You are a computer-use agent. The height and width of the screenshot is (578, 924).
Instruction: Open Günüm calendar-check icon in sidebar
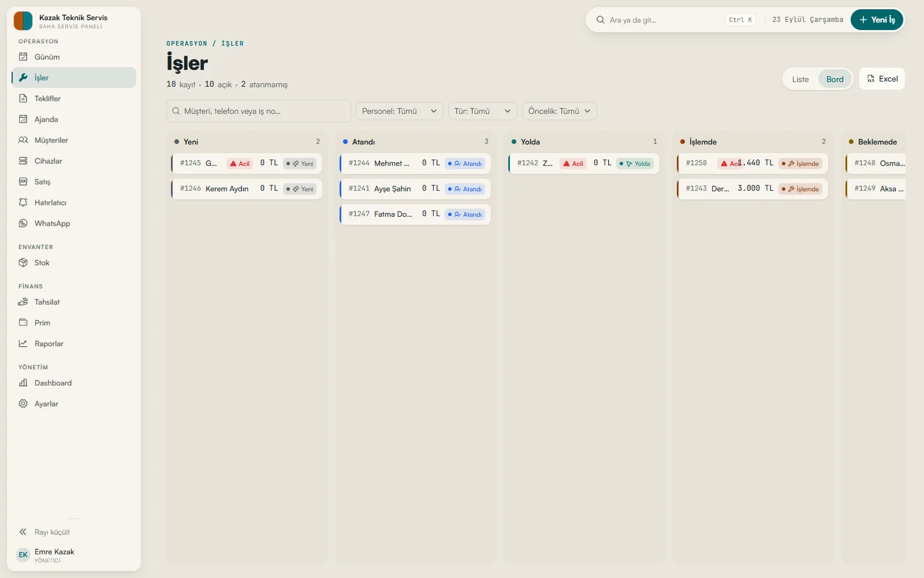23,57
